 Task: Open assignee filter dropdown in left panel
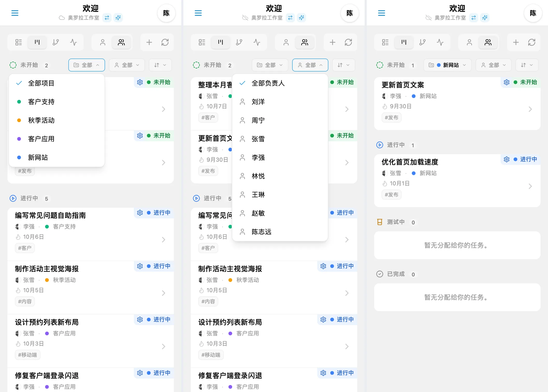pos(127,65)
